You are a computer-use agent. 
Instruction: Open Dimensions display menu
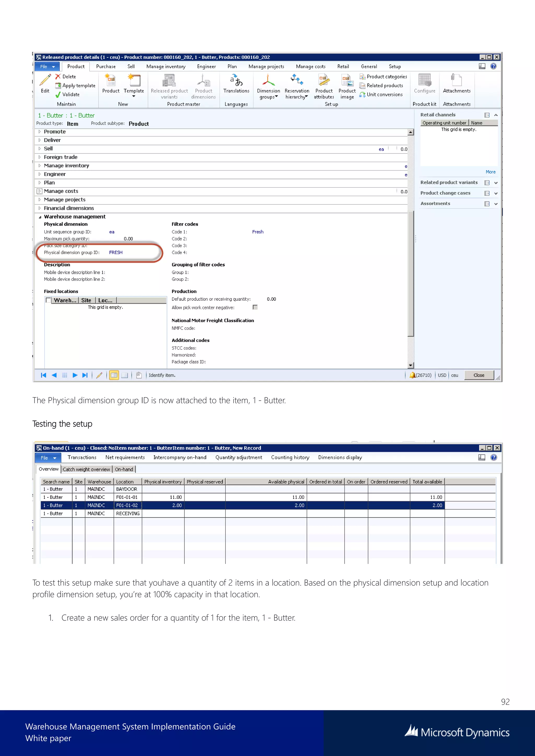point(340,457)
